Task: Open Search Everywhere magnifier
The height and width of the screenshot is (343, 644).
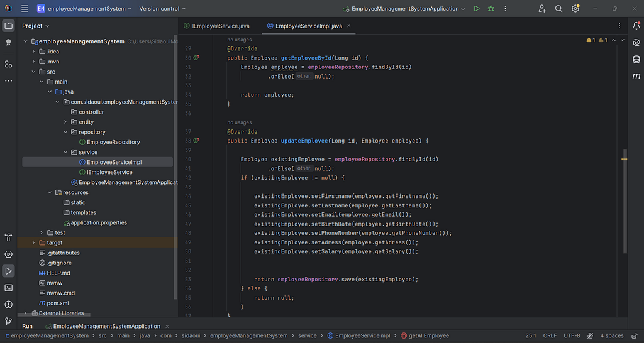Action: point(558,9)
